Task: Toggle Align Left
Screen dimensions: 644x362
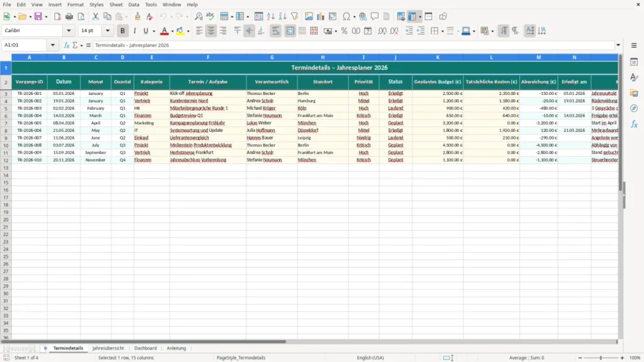Action: tap(199, 31)
